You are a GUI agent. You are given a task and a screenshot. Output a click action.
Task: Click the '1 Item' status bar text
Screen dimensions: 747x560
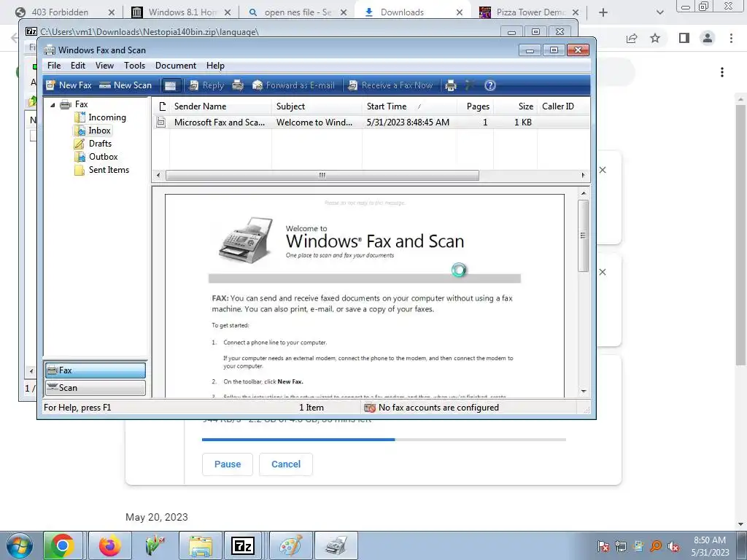click(311, 408)
